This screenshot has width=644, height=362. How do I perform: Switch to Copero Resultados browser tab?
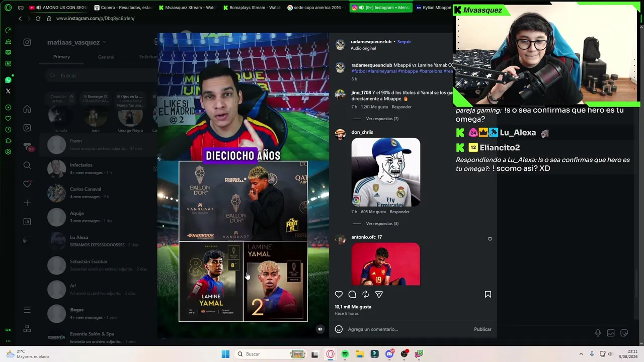(123, 8)
